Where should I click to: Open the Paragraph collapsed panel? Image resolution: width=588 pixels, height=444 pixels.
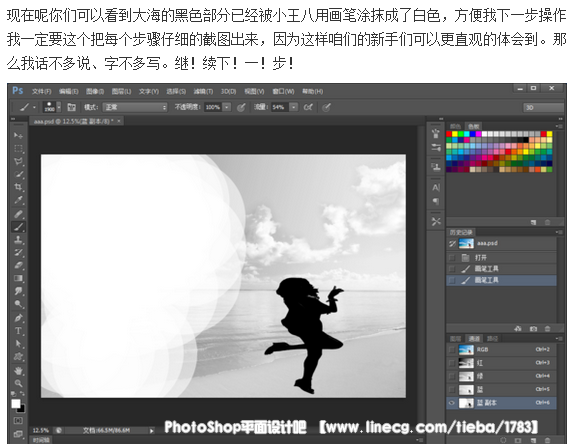pyautogui.click(x=435, y=201)
